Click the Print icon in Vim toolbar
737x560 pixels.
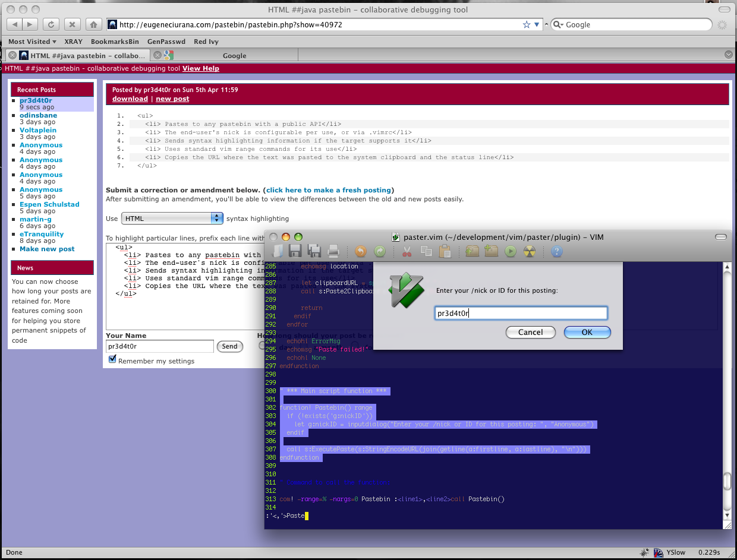[333, 251]
